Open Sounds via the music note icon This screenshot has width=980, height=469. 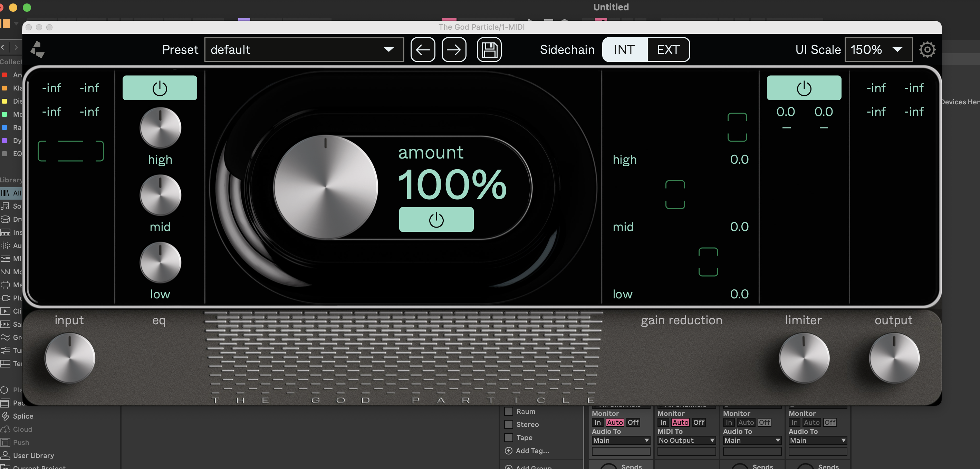(5, 206)
